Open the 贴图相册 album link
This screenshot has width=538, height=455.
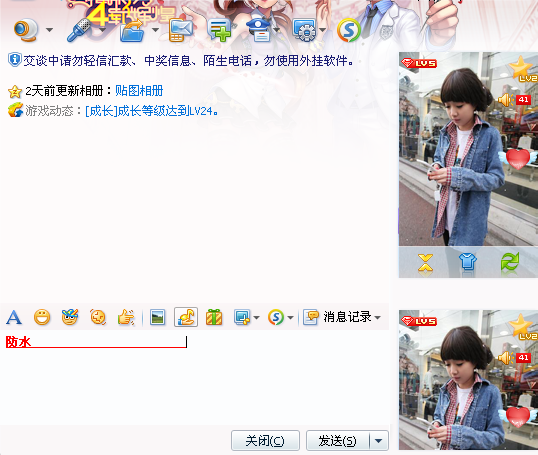point(139,91)
